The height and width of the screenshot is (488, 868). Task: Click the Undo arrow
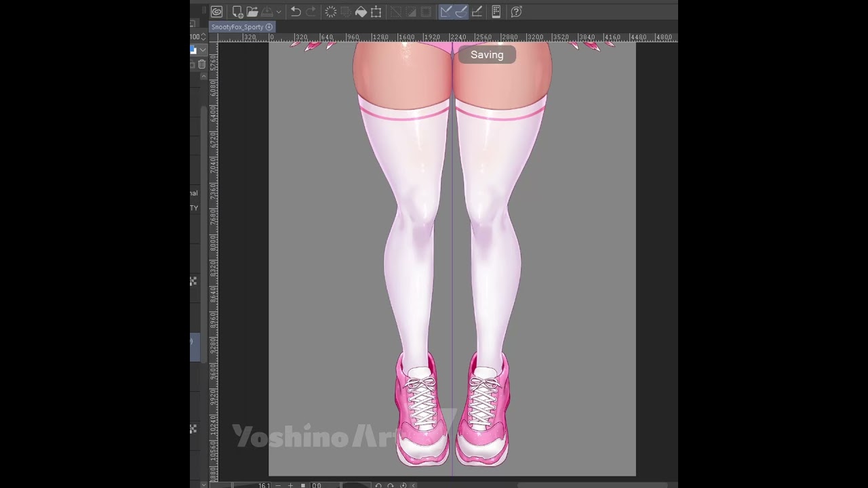(x=296, y=12)
